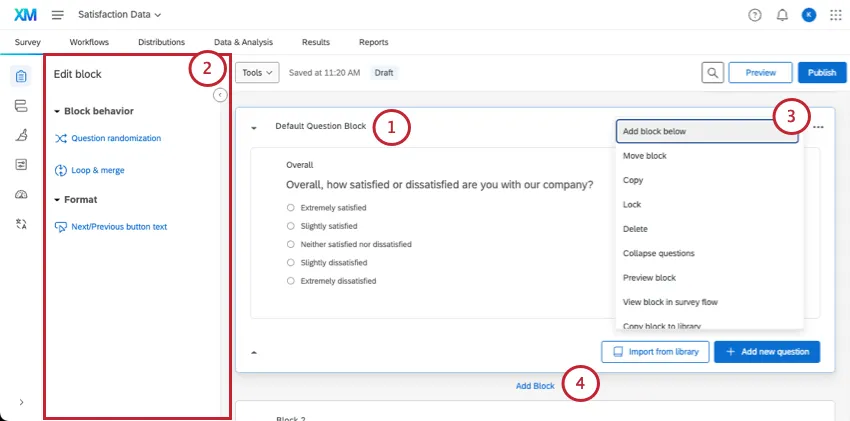Click the Add new question button
The height and width of the screenshot is (421, 850).
[767, 352]
